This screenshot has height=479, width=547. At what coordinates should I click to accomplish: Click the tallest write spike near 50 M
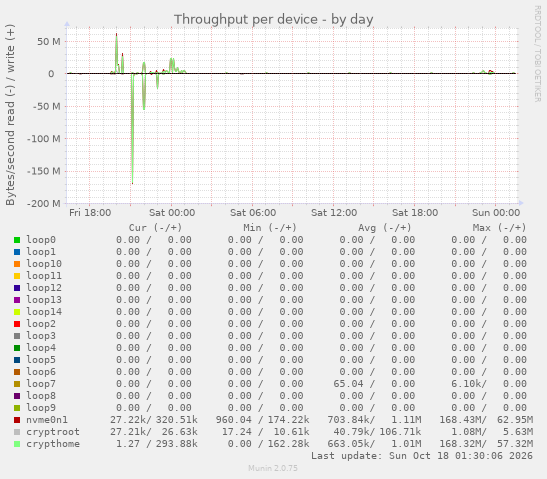point(117,52)
